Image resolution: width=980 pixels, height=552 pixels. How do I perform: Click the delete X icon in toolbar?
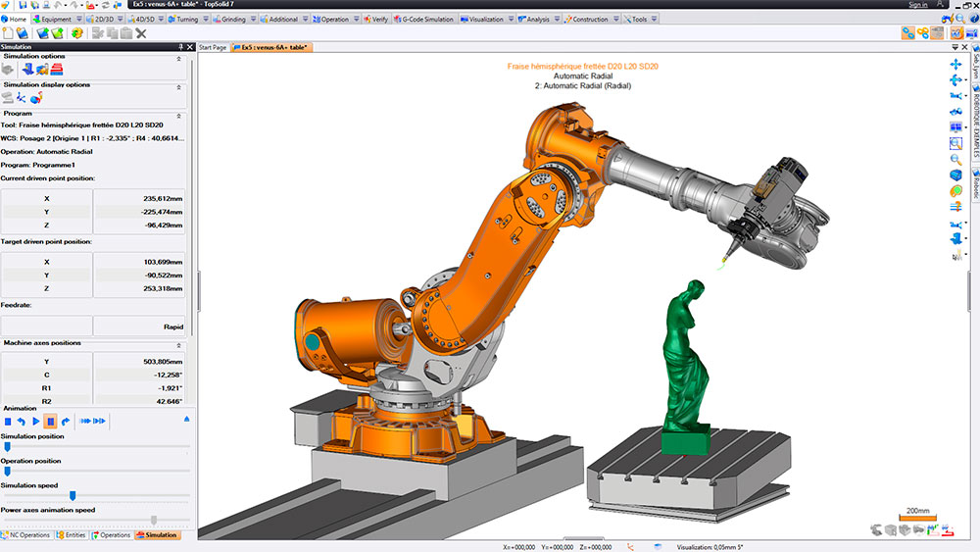[x=141, y=33]
